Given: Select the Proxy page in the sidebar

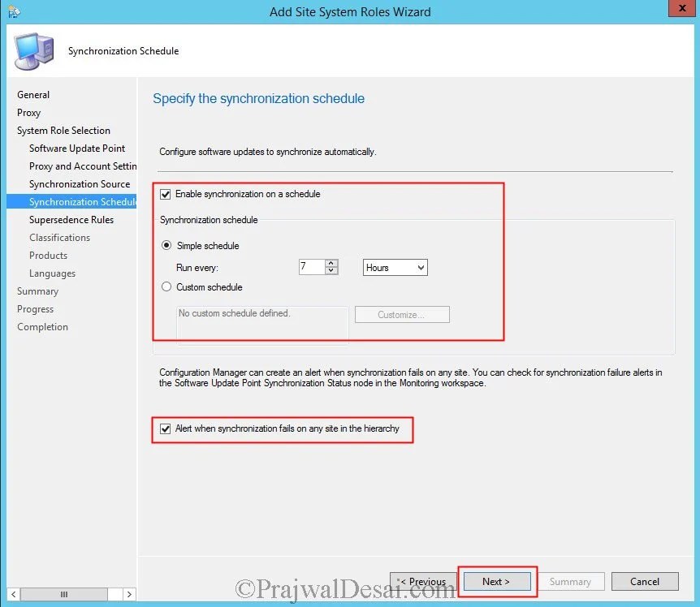Looking at the screenshot, I should point(29,113).
